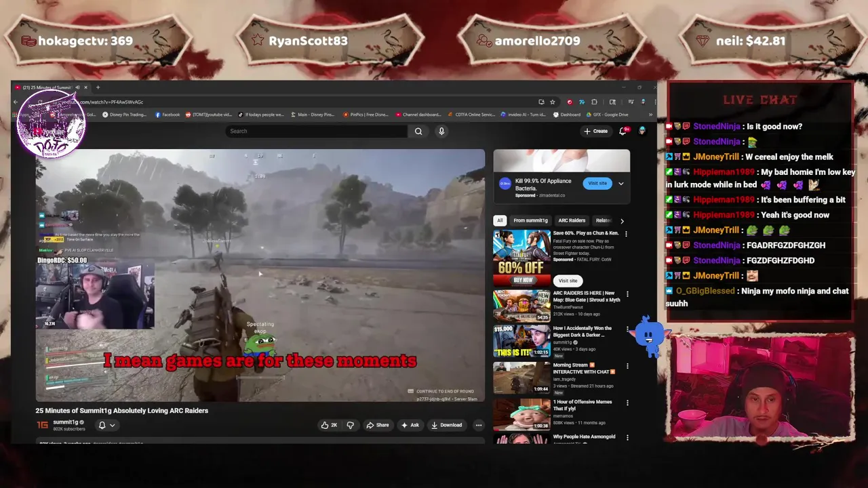868x488 pixels.
Task: Click the Ask button
Action: coord(410,425)
